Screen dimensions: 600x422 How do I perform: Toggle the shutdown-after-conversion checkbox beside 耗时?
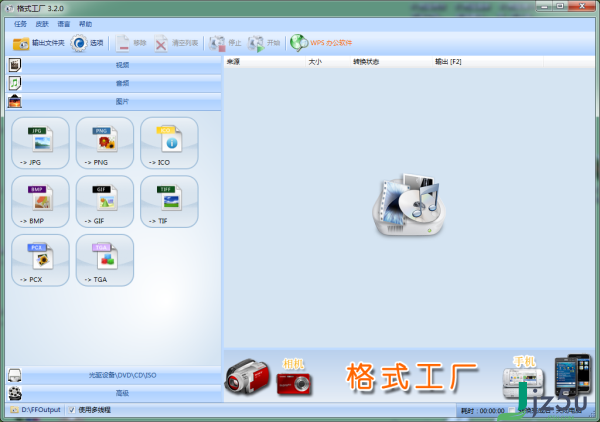coord(512,411)
